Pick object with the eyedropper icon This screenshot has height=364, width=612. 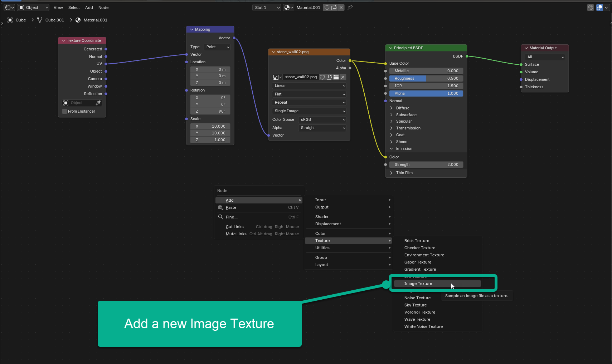(98, 103)
